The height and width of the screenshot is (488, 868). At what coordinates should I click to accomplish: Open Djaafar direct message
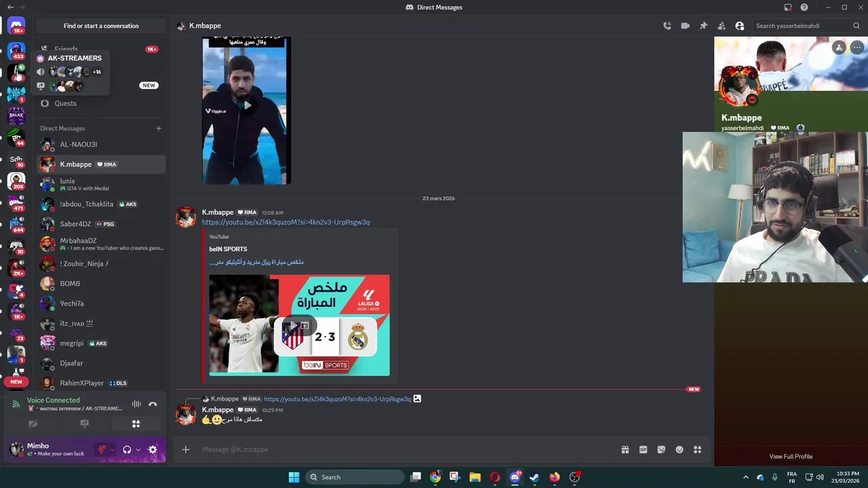click(x=100, y=363)
